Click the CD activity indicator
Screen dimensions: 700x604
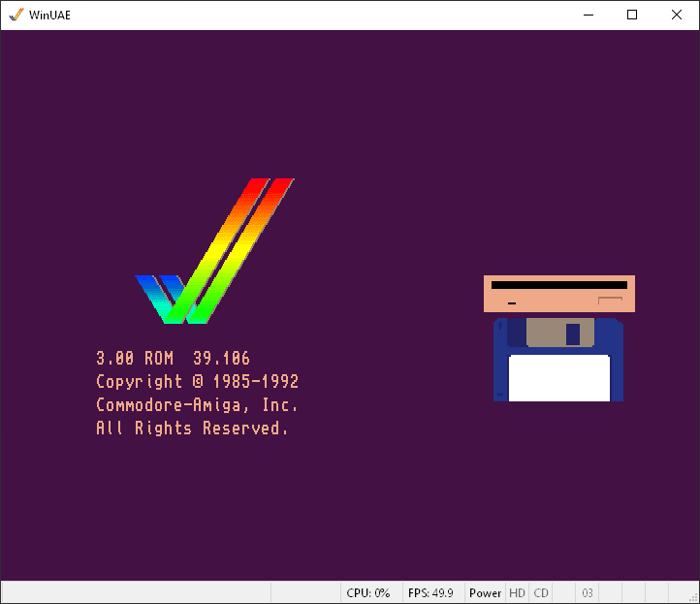coord(541,592)
